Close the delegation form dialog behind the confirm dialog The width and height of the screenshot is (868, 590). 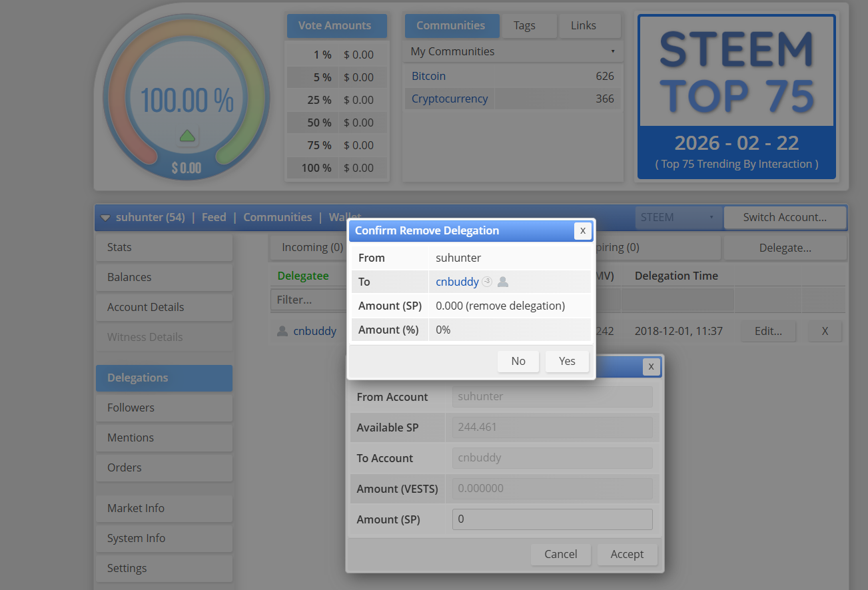(651, 366)
